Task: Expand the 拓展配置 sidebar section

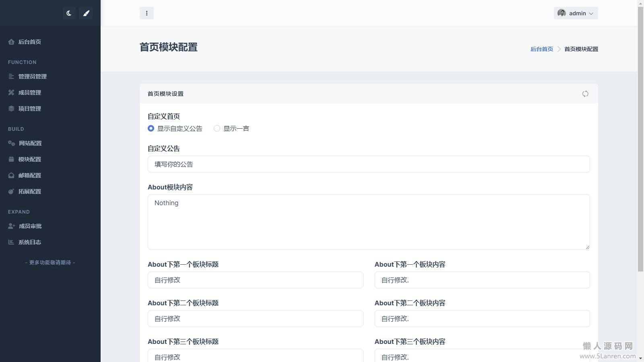Action: tap(30, 191)
